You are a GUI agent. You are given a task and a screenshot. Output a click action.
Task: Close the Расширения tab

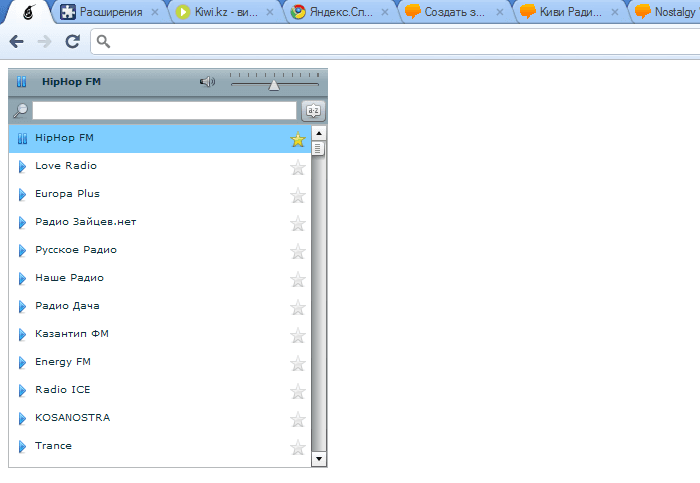[155, 12]
